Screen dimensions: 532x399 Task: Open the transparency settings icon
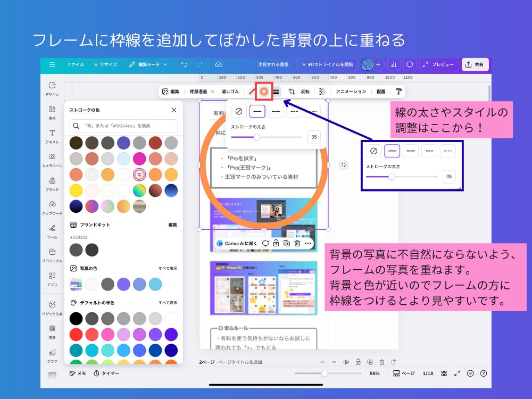click(321, 91)
